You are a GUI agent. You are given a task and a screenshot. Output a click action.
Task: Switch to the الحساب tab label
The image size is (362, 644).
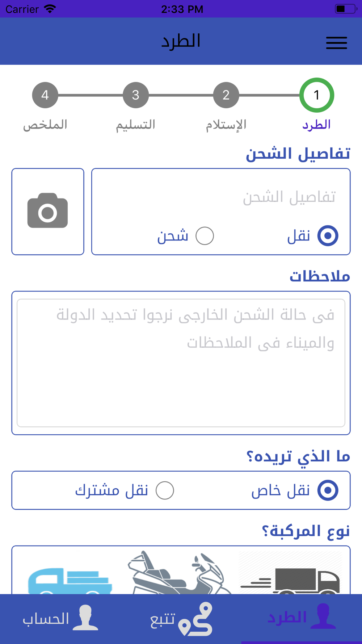tap(46, 619)
